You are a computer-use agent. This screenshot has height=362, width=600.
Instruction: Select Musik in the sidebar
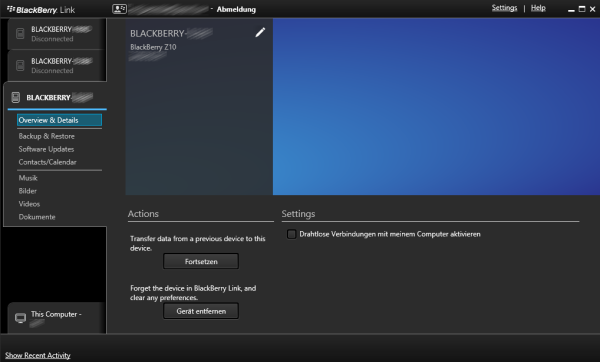coord(28,178)
